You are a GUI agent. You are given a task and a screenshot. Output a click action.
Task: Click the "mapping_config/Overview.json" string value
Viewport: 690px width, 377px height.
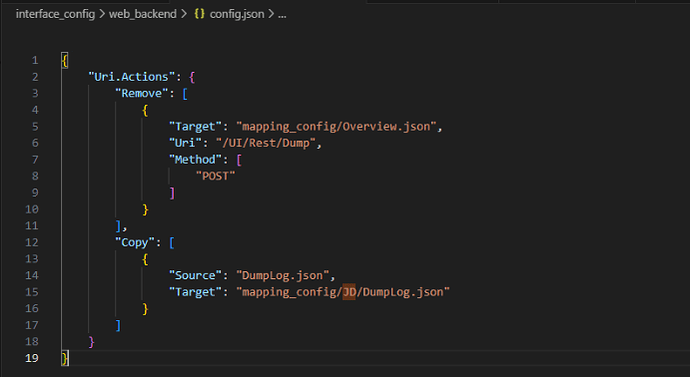336,127
